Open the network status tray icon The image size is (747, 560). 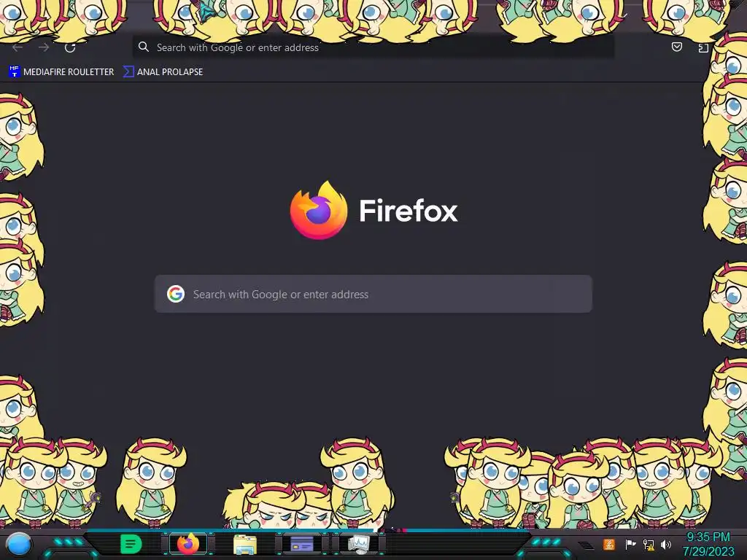point(649,544)
